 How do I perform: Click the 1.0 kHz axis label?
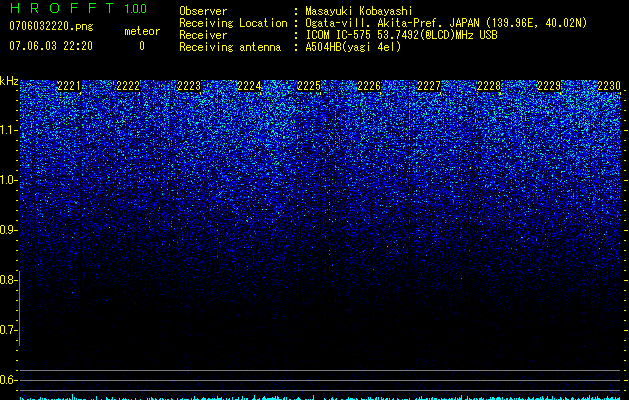(8, 180)
